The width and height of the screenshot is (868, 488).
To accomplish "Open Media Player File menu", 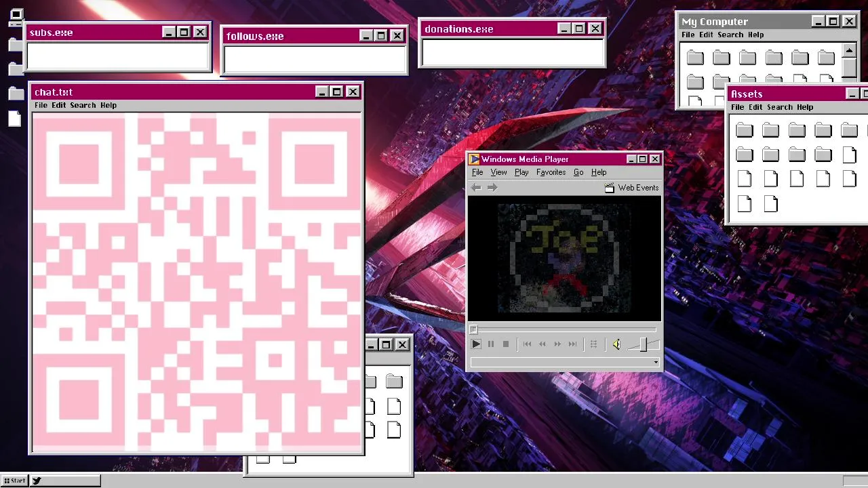I will (477, 172).
